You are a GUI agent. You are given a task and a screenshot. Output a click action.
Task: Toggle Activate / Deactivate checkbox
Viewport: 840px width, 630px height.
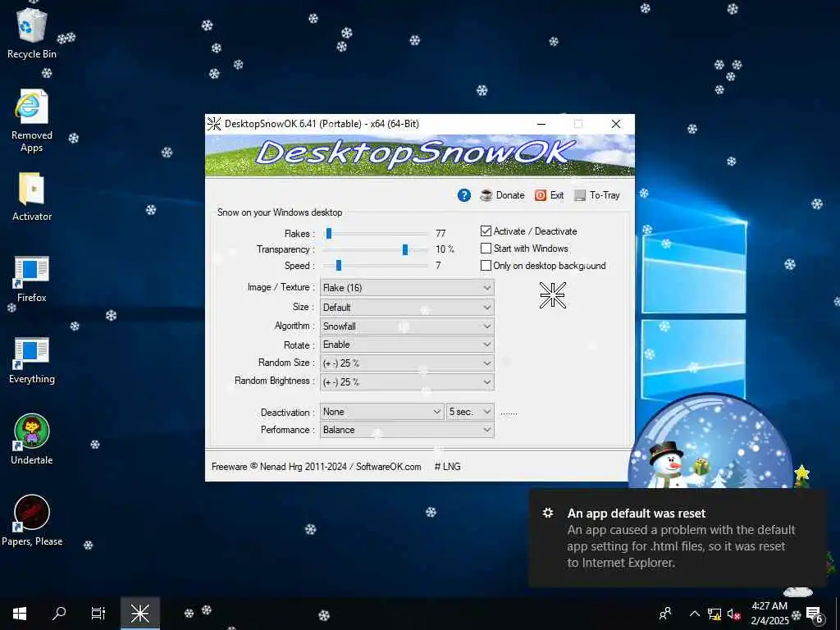pyautogui.click(x=486, y=231)
